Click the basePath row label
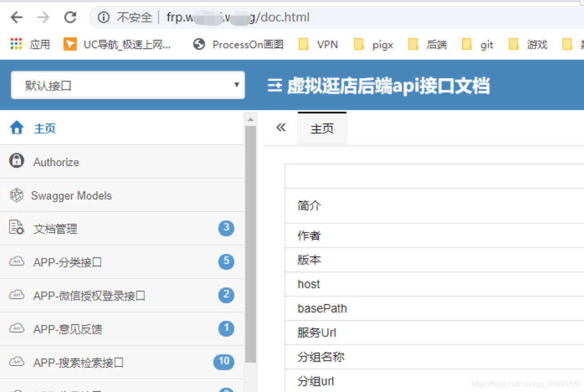This screenshot has width=584, height=392. (322, 308)
